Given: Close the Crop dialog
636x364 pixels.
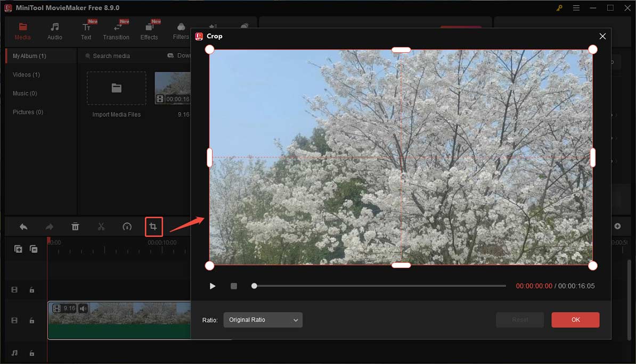Looking at the screenshot, I should pos(602,37).
